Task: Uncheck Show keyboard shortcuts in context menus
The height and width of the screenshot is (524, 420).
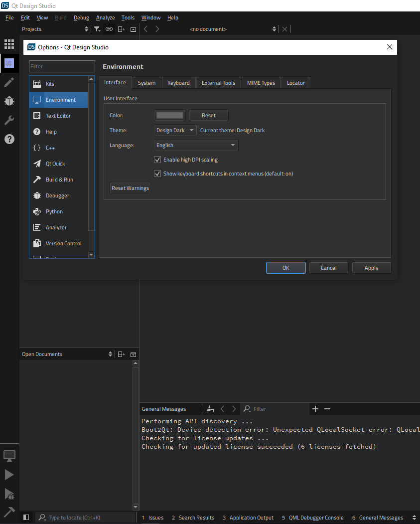Action: (x=158, y=174)
